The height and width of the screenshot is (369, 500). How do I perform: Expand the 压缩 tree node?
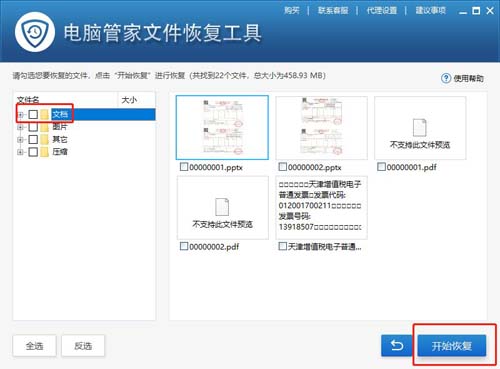(x=21, y=152)
